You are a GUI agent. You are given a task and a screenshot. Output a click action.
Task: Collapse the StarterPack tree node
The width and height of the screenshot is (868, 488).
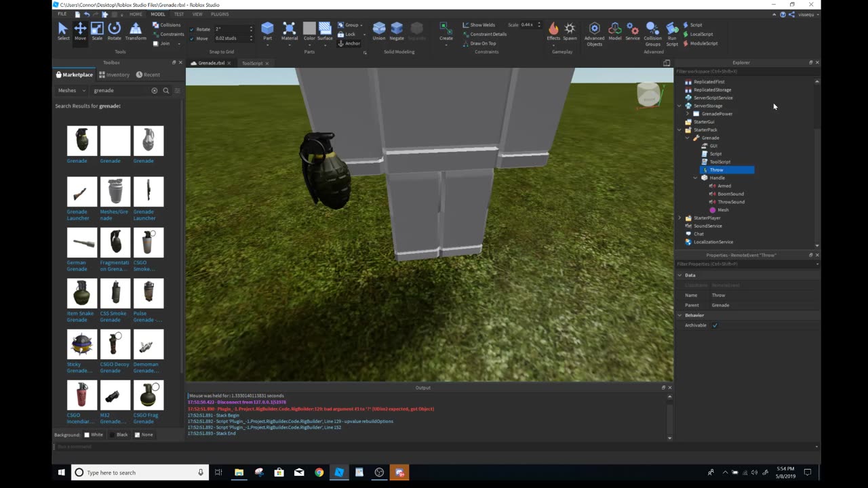679,130
